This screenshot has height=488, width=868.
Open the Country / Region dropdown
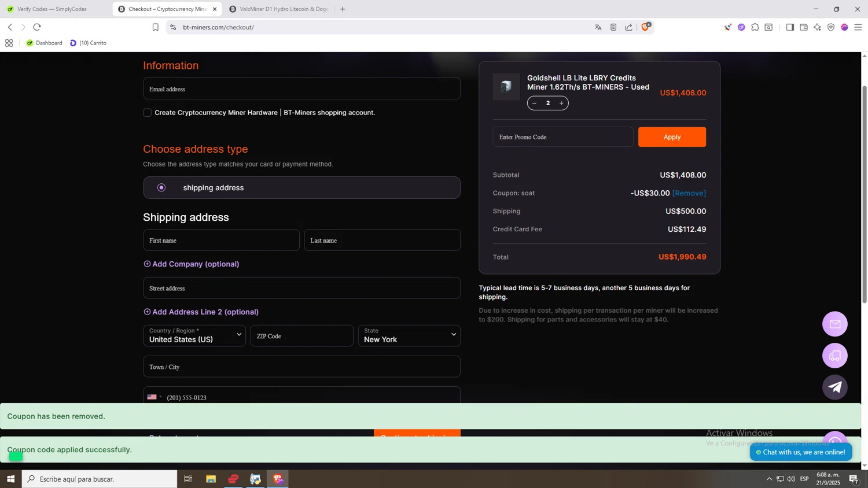[194, 335]
